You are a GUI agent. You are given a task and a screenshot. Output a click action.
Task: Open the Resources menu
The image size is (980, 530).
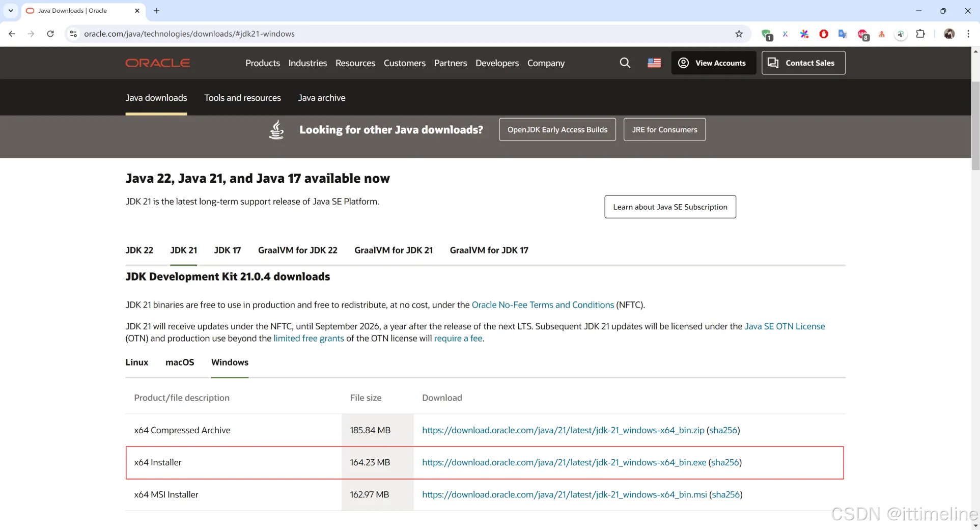click(x=355, y=63)
